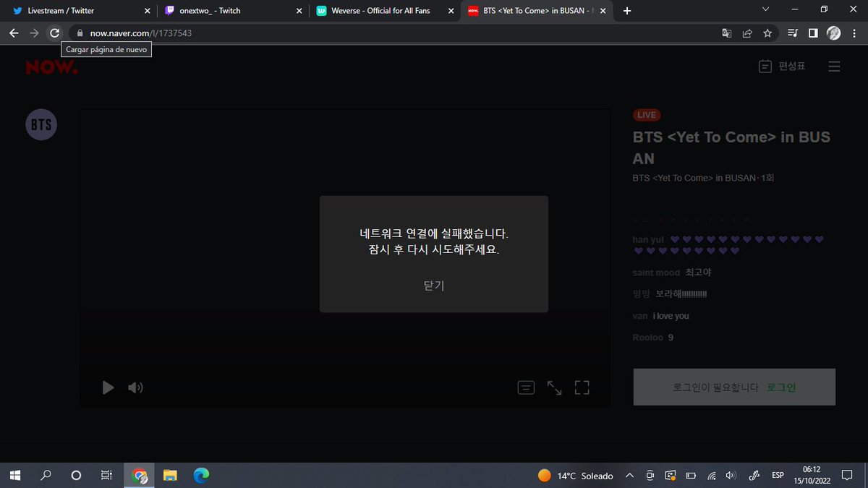868x488 pixels.
Task: Enter fullscreen via corner brackets icon
Action: point(582,388)
